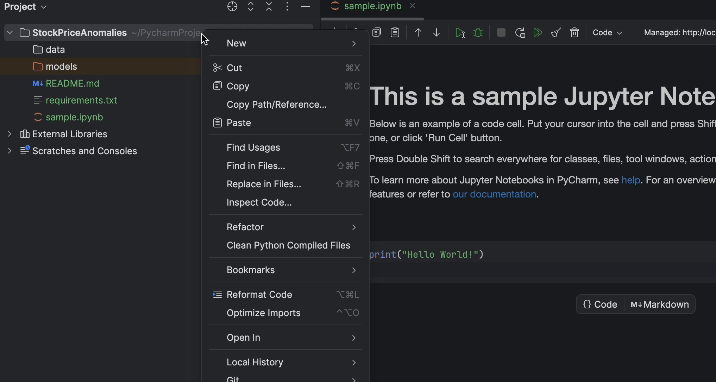Choose Optimize Imports from the menu
The height and width of the screenshot is (382, 716).
[x=285, y=313]
